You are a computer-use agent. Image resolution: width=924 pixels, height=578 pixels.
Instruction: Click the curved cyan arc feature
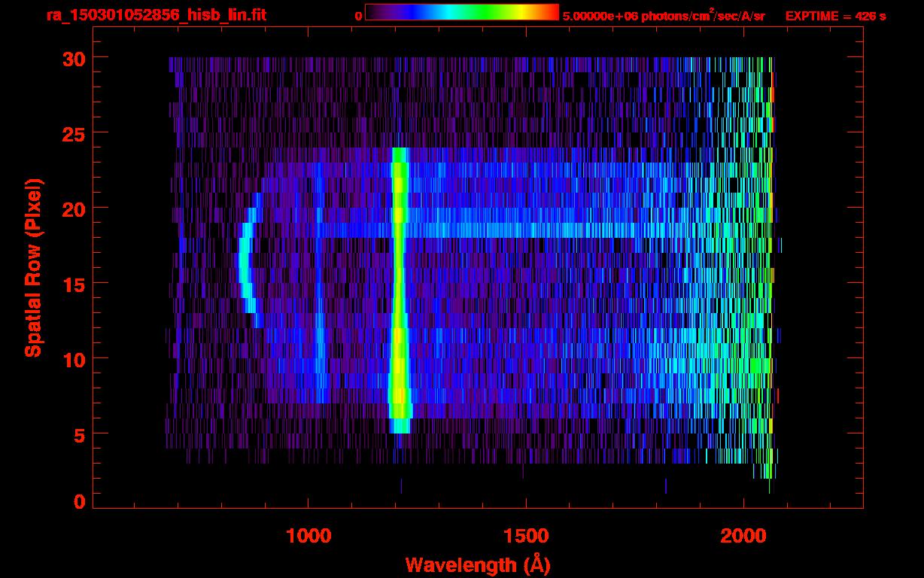tap(250, 260)
